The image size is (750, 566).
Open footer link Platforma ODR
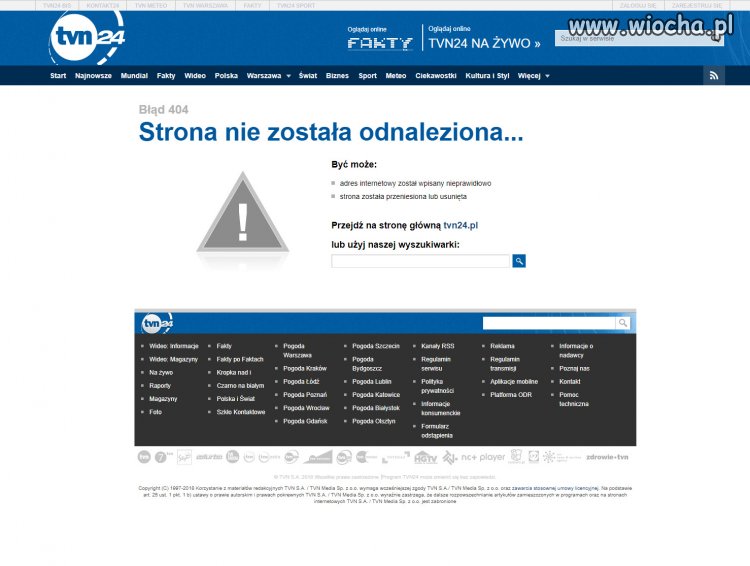point(510,395)
